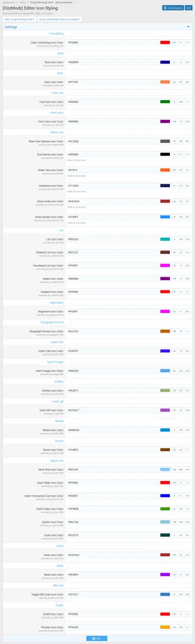195x644 pixels.
Task: Click the red Clear Formatting color swatch
Action: [x=165, y=42]
